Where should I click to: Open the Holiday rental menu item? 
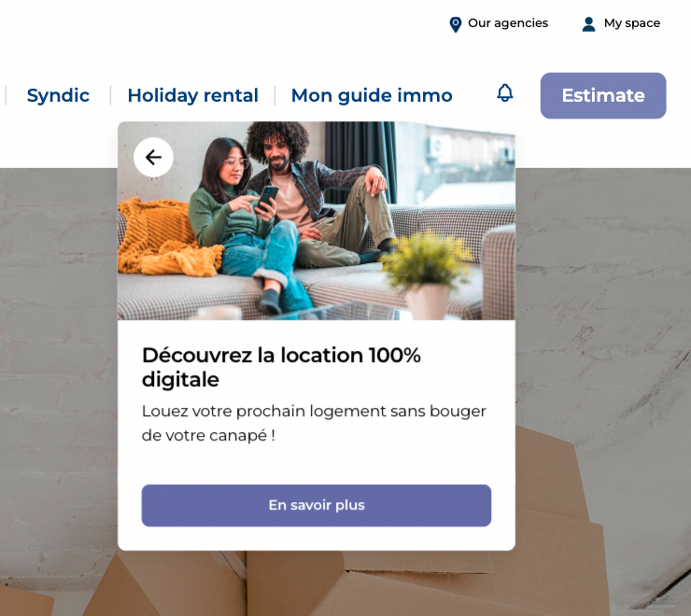coord(192,95)
